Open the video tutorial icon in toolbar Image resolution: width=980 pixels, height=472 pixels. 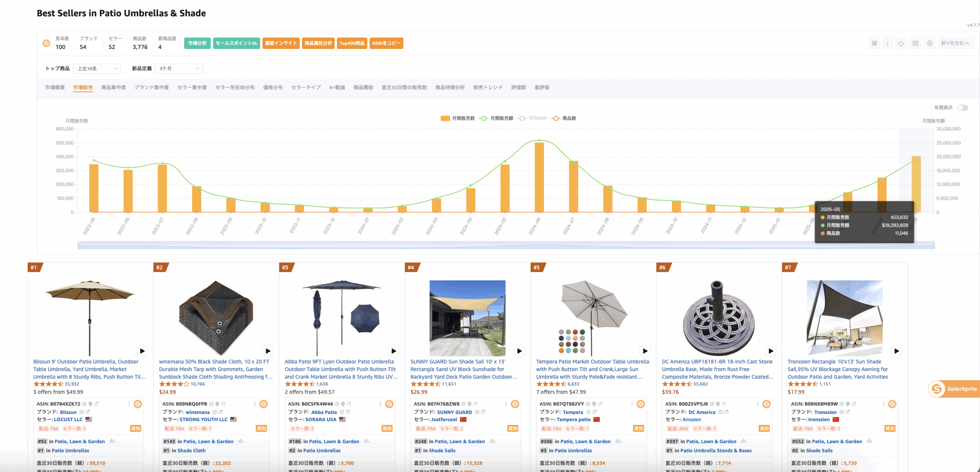tap(915, 43)
